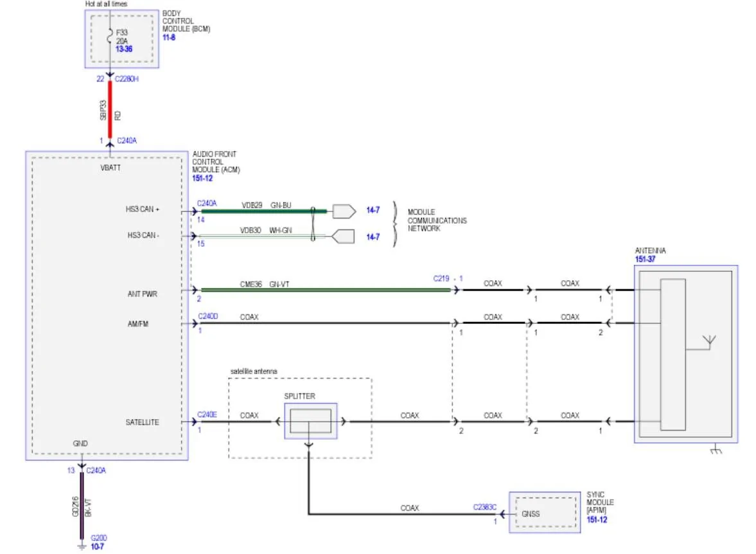Select the SPLITTER label
756x554 pixels.
point(299,396)
